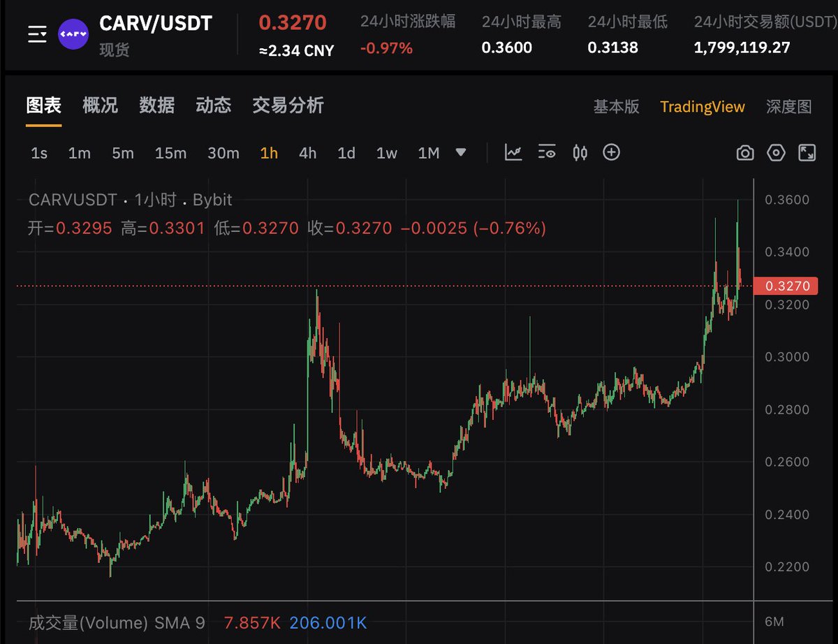Click the red 0.3270 price axis label
The image size is (838, 644).
pyautogui.click(x=787, y=286)
